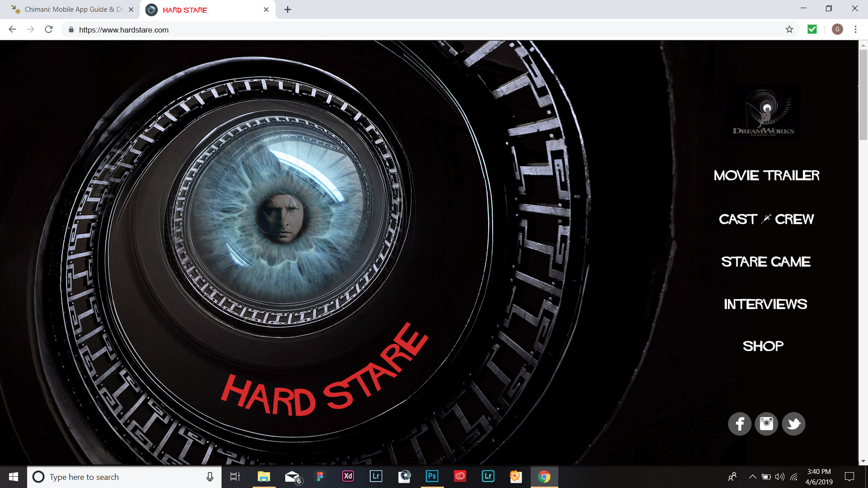Go forward in browser history
This screenshot has height=488, width=868.
coord(31,29)
